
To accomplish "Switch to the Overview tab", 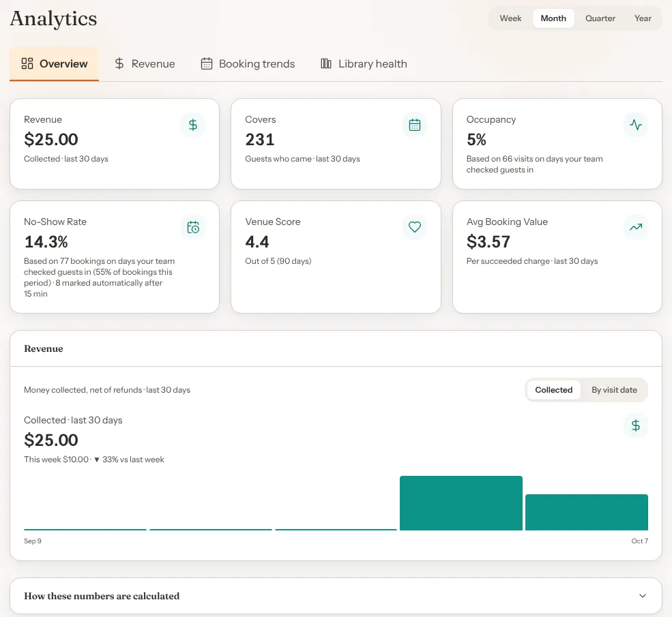I will pos(55,64).
